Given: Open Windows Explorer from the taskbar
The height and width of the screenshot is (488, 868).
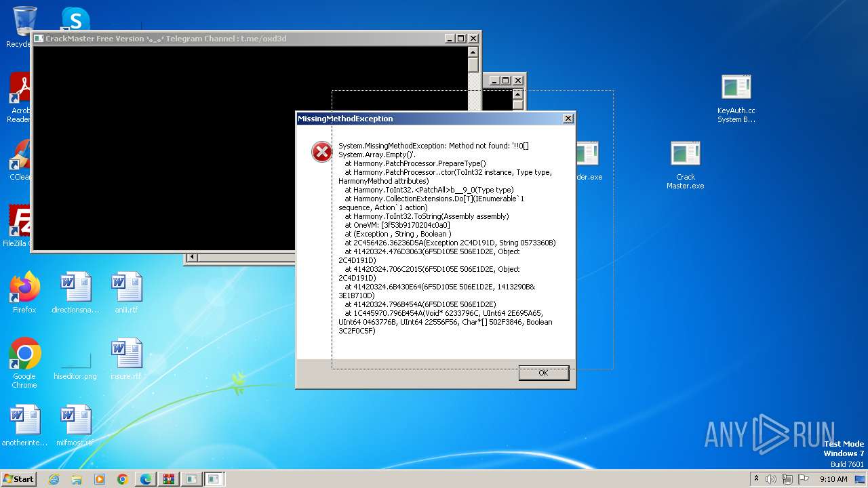Looking at the screenshot, I should pyautogui.click(x=77, y=479).
